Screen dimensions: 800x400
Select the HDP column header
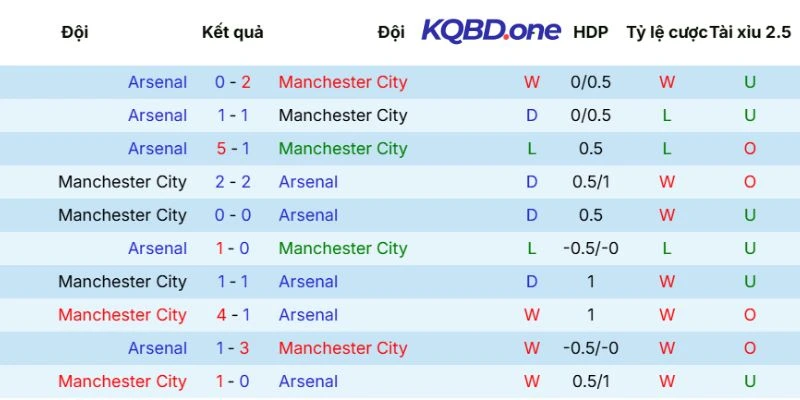point(590,32)
